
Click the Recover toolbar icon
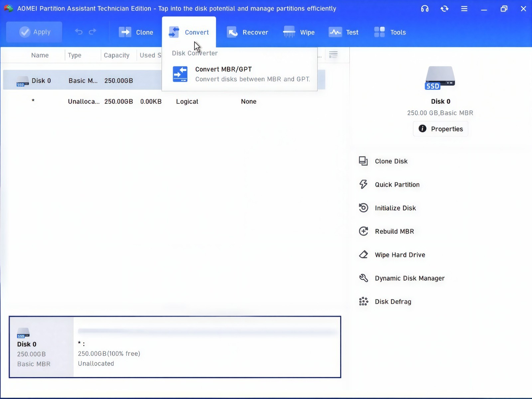click(232, 32)
